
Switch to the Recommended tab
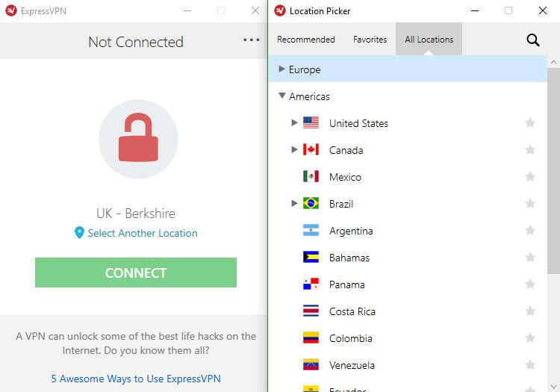[x=306, y=40]
